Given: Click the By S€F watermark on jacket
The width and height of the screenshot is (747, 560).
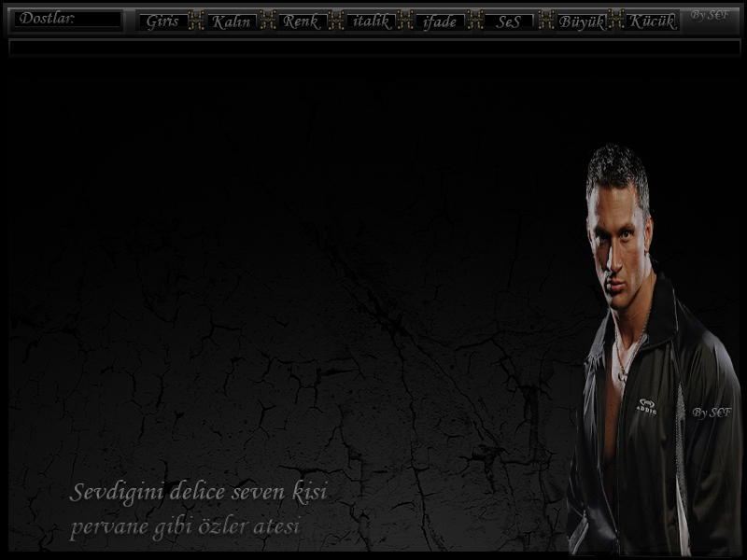Looking at the screenshot, I should pos(712,412).
